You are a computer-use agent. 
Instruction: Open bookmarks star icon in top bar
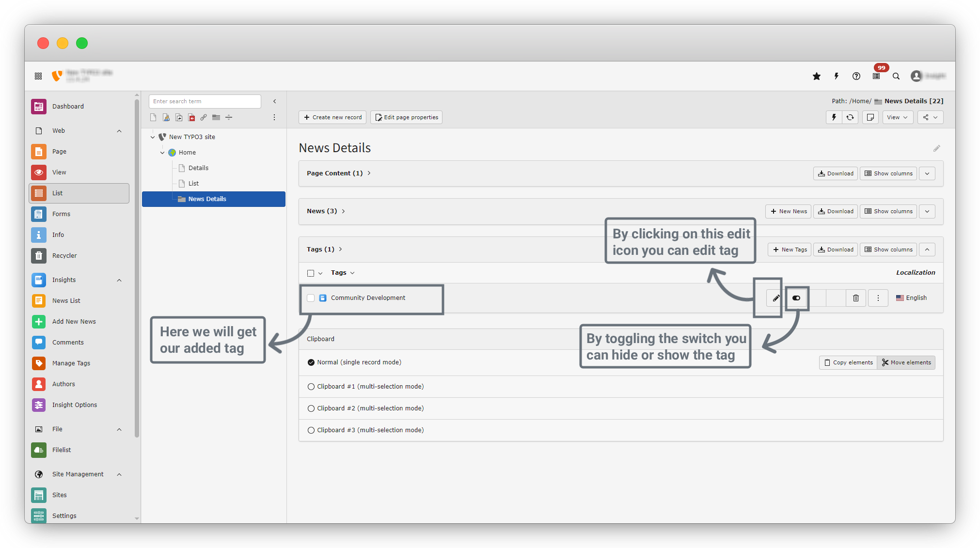817,76
